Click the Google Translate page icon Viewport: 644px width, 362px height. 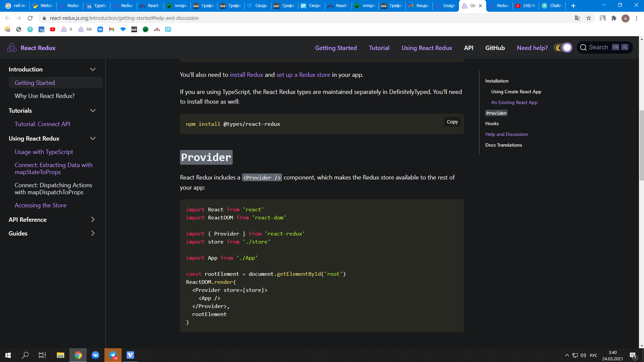point(577,18)
